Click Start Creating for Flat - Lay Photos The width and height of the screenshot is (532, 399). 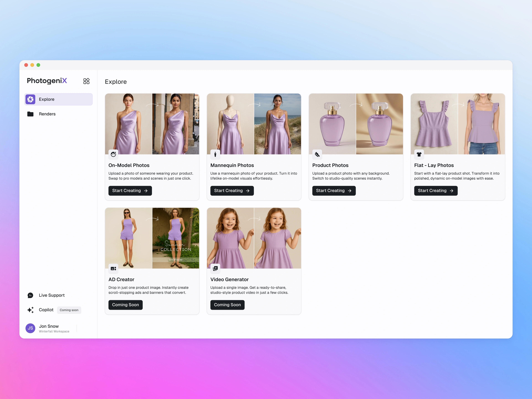point(436,191)
